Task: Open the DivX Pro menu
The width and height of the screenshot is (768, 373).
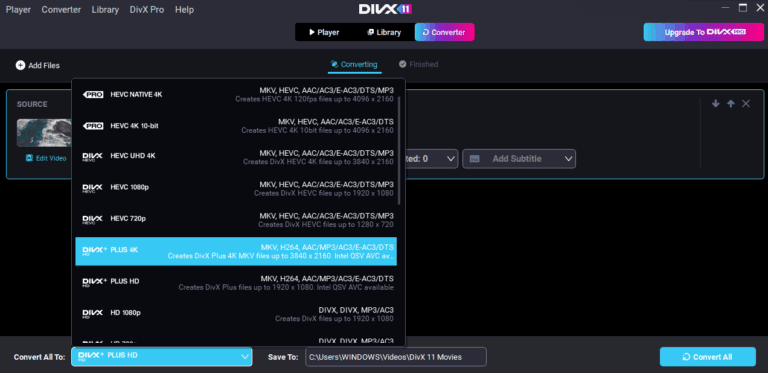Action: coord(147,10)
